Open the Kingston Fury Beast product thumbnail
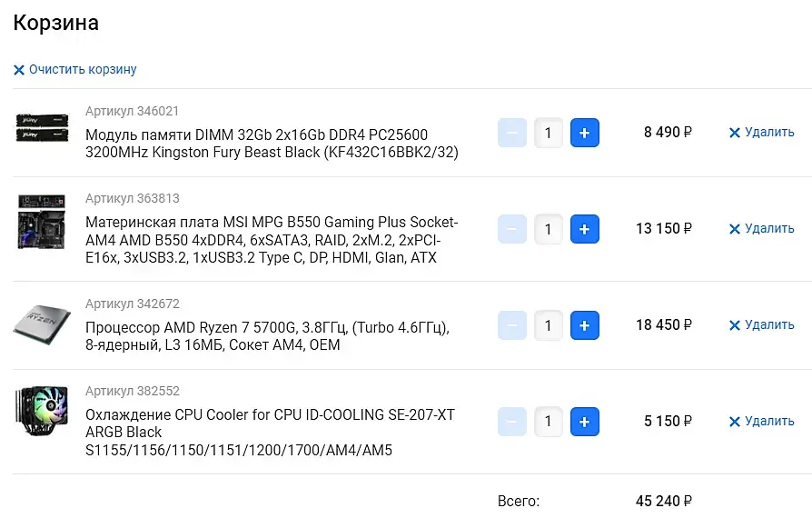 pyautogui.click(x=43, y=128)
